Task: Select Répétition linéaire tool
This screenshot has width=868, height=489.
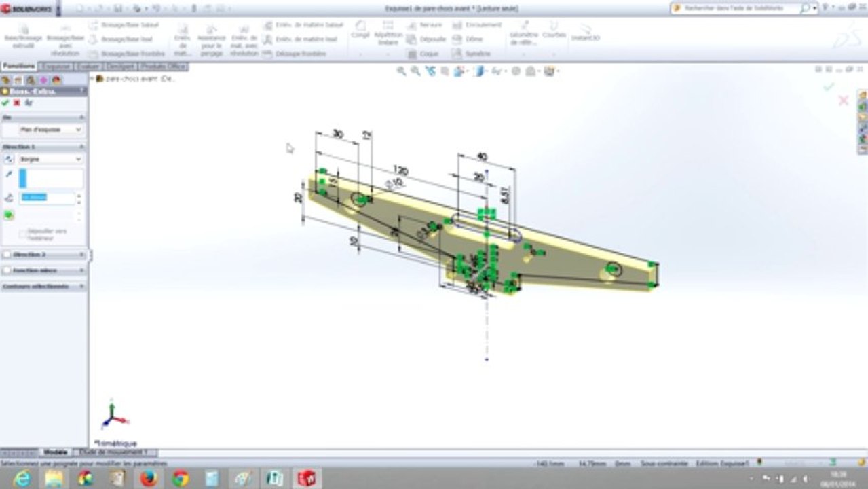Action: [x=388, y=32]
